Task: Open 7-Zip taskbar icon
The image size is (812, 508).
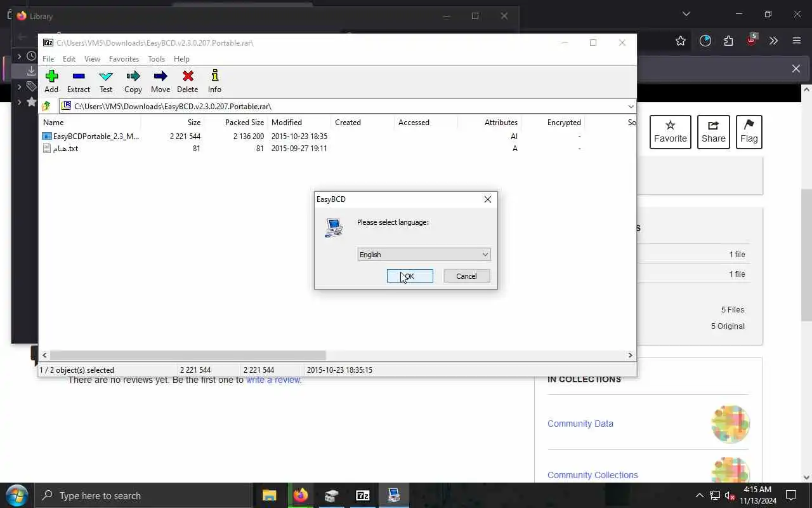Action: pos(363,495)
